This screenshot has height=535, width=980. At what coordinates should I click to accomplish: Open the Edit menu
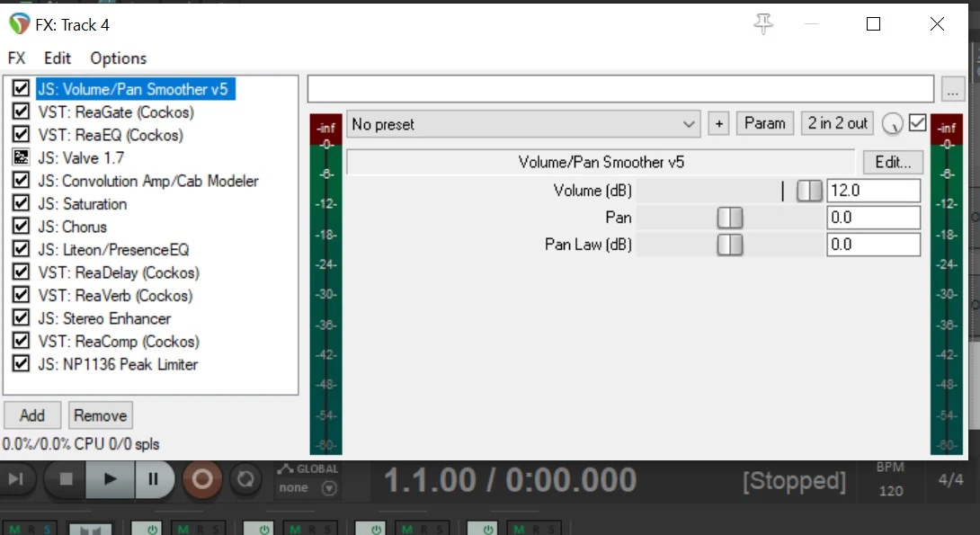point(58,58)
